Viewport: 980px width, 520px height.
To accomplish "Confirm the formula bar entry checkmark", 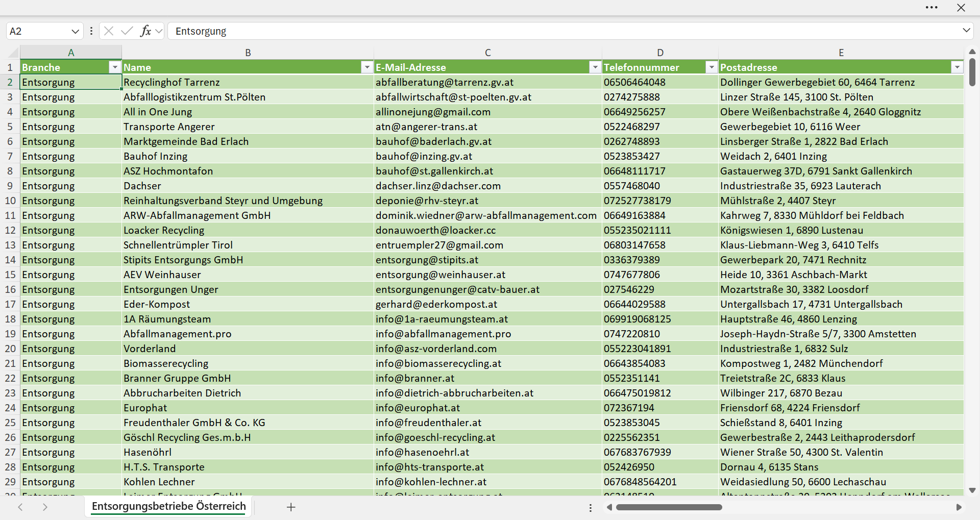I will coord(127,31).
